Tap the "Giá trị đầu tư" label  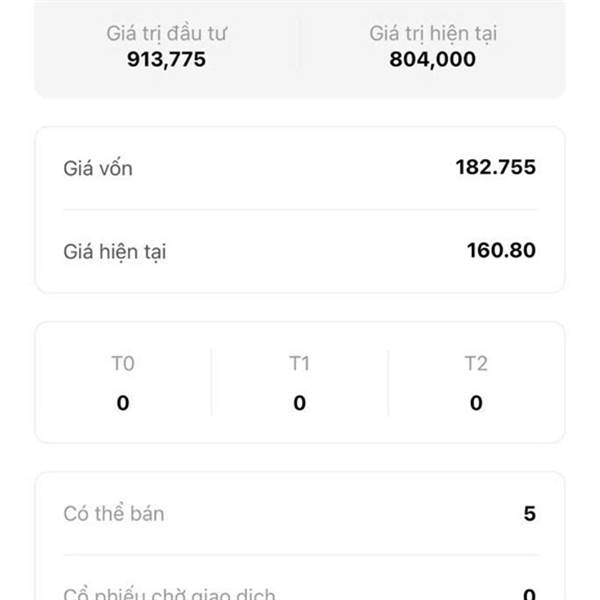(166, 33)
